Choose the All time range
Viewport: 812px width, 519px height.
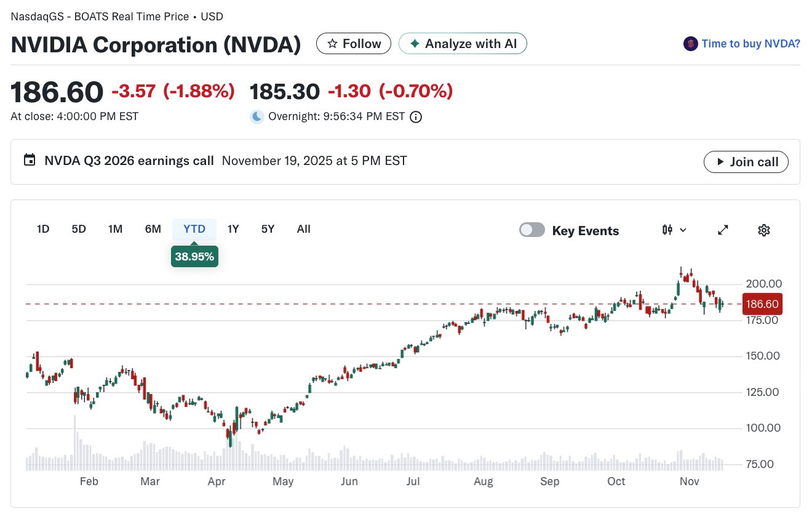tap(303, 229)
